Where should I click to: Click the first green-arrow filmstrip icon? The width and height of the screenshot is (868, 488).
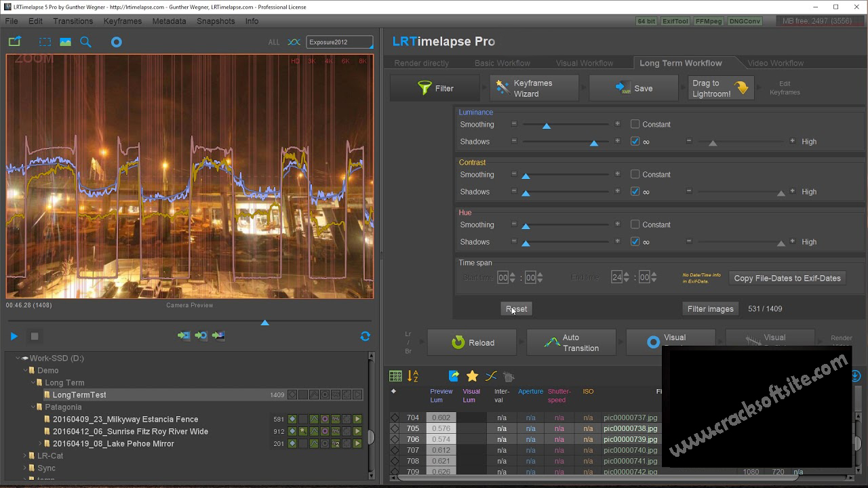[184, 335]
